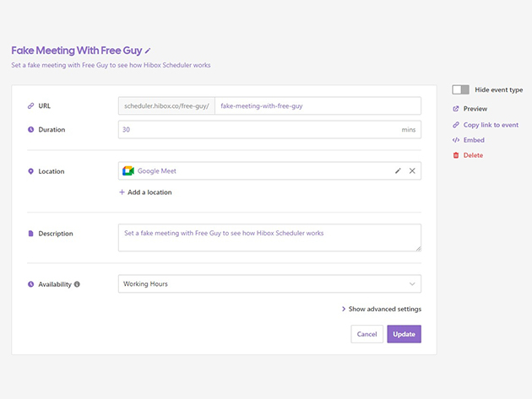Click the Description resize handle corner
Image resolution: width=532 pixels, height=399 pixels.
418,248
